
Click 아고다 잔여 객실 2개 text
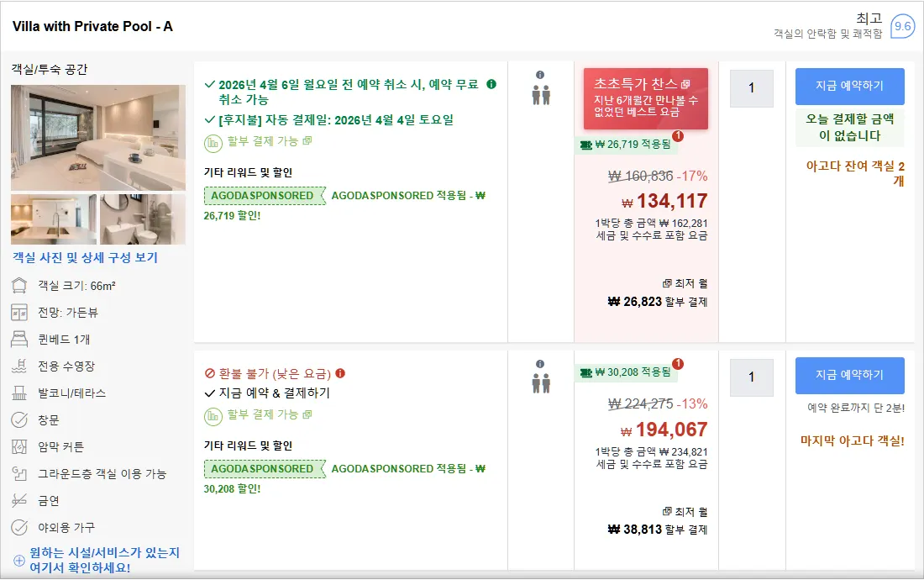point(855,173)
